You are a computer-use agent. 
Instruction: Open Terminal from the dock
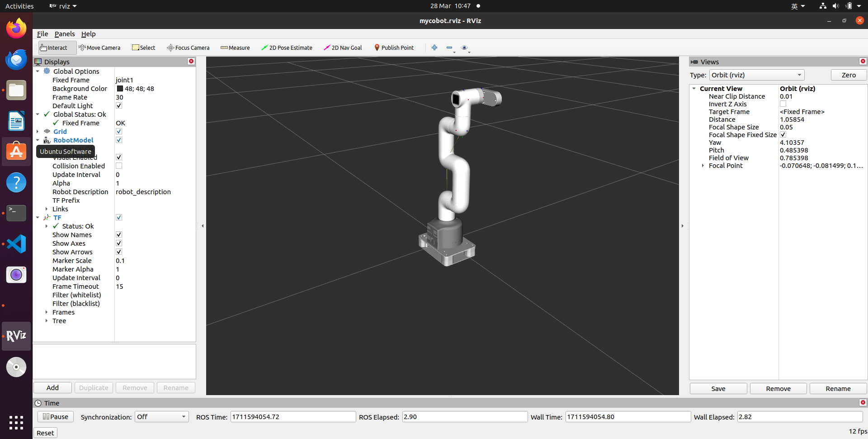click(16, 213)
